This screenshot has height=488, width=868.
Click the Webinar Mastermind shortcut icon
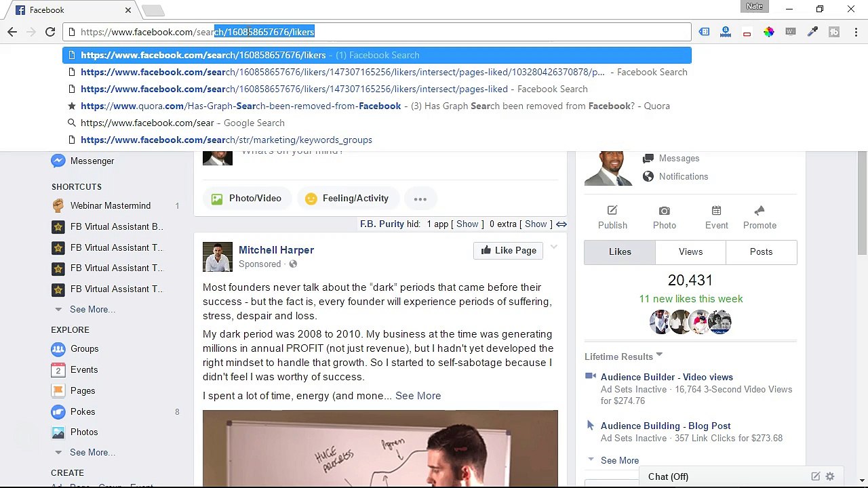(x=58, y=205)
